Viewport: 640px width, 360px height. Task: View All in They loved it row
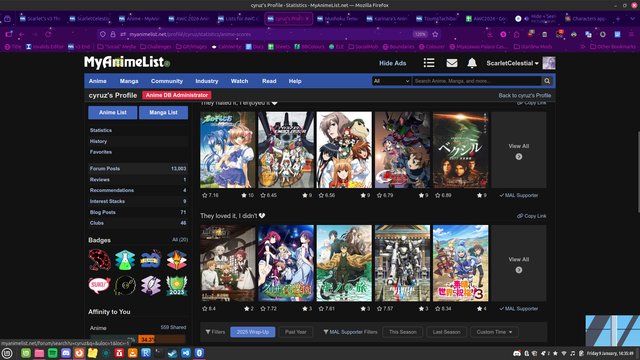pos(518,264)
